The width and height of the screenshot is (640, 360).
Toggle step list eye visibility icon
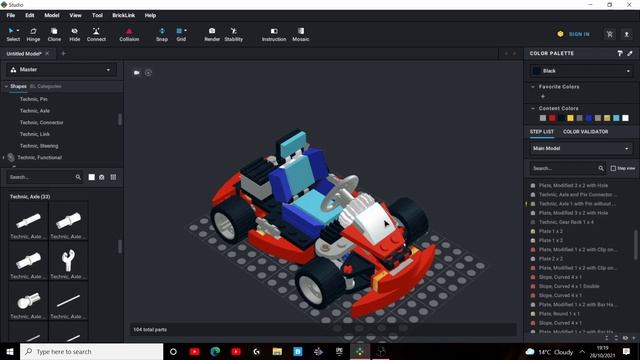(x=625, y=338)
